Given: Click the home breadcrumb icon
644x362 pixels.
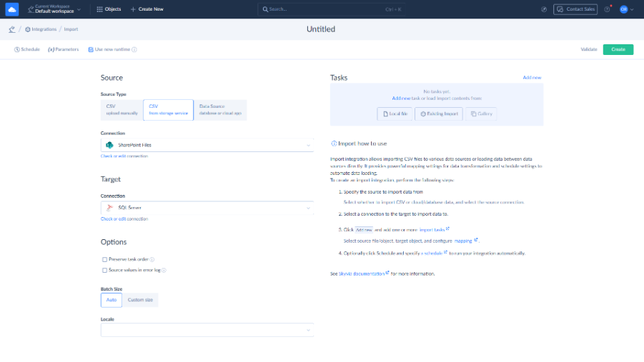Looking at the screenshot, I should pyautogui.click(x=12, y=29).
